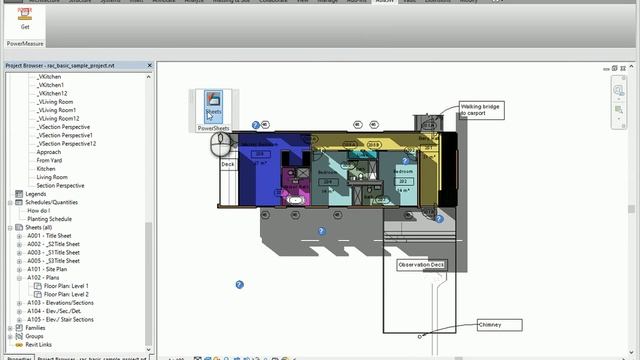Select the Section Perspective view
The image size is (640, 360).
pyautogui.click(x=60, y=186)
